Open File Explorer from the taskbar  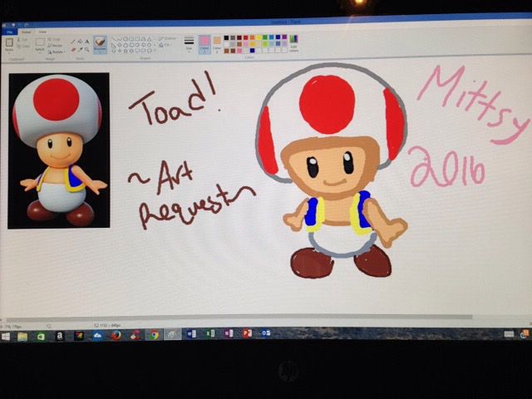[x=22, y=337]
